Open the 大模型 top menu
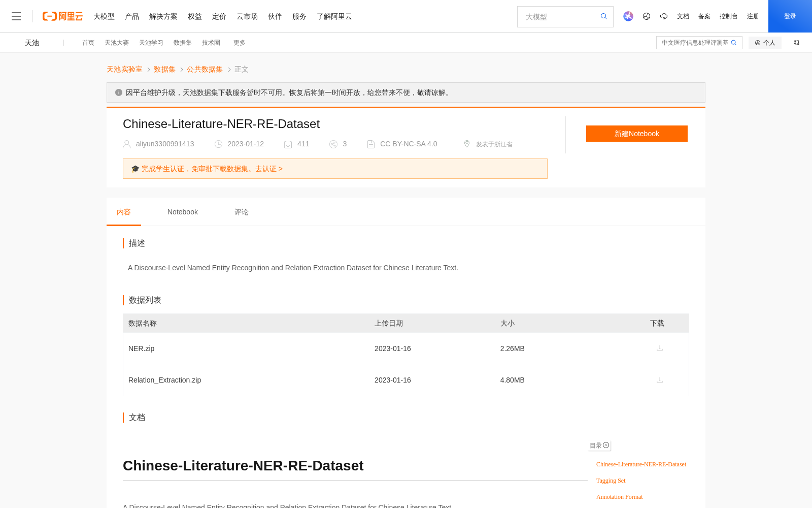Screen dimensions: 812x508 point(104,16)
